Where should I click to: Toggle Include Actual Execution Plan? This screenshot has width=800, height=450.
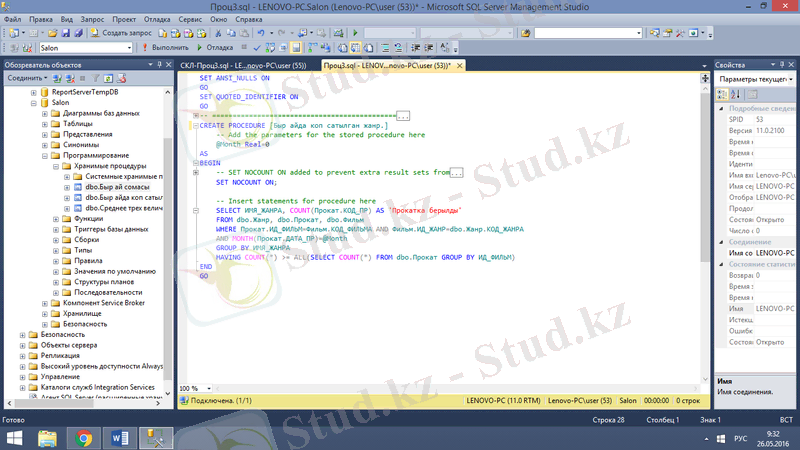click(313, 48)
